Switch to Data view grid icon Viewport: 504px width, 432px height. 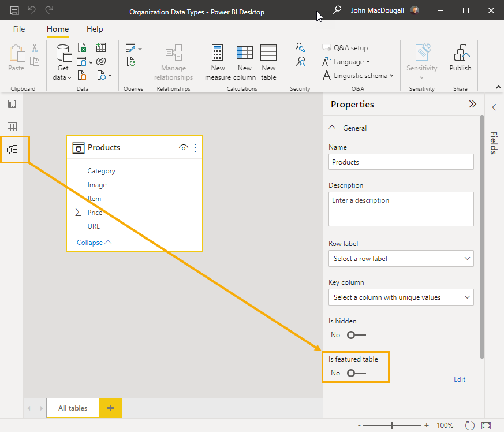pos(12,126)
